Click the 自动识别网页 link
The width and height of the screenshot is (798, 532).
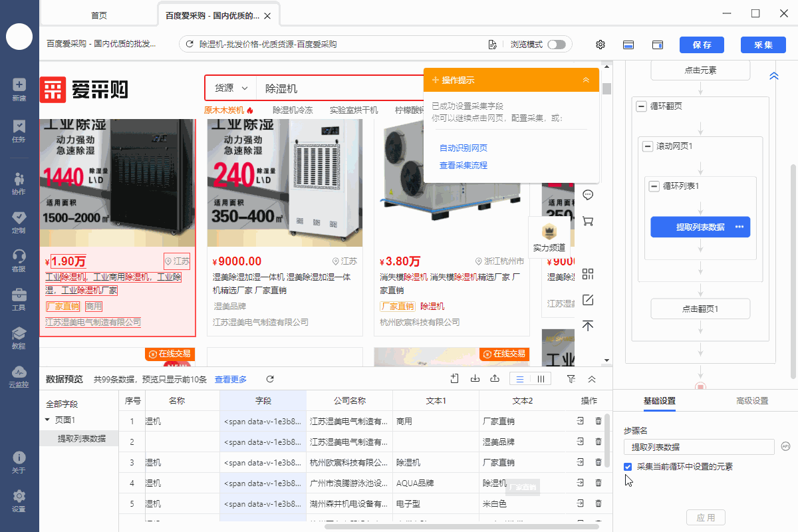463,148
